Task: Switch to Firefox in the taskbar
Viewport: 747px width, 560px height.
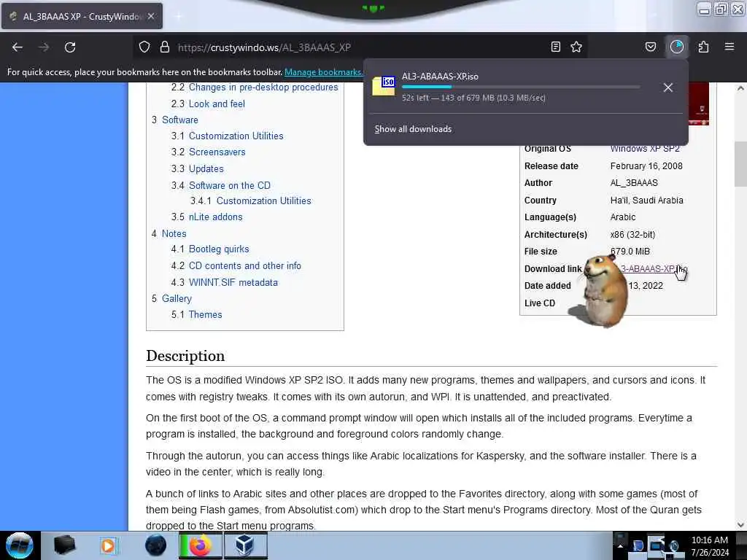Action: [200, 545]
